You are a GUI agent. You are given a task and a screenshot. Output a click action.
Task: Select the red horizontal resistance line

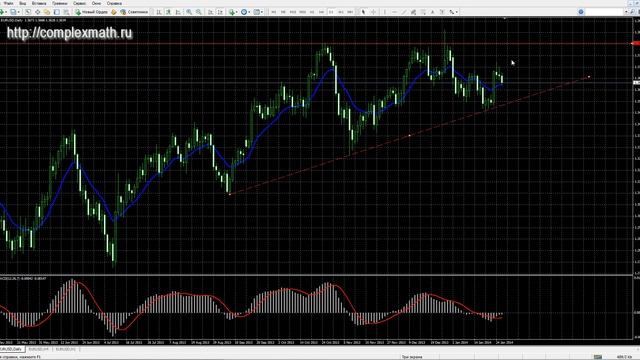point(316,43)
